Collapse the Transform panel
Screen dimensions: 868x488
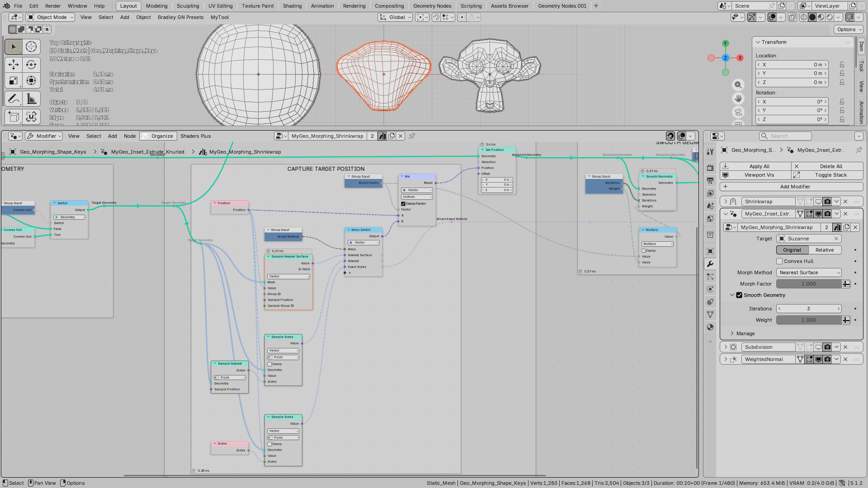pos(758,42)
